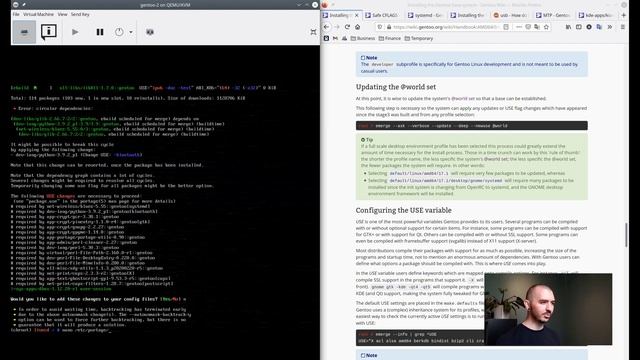
Task: Open the Send Key menu
Action: (x=80, y=14)
